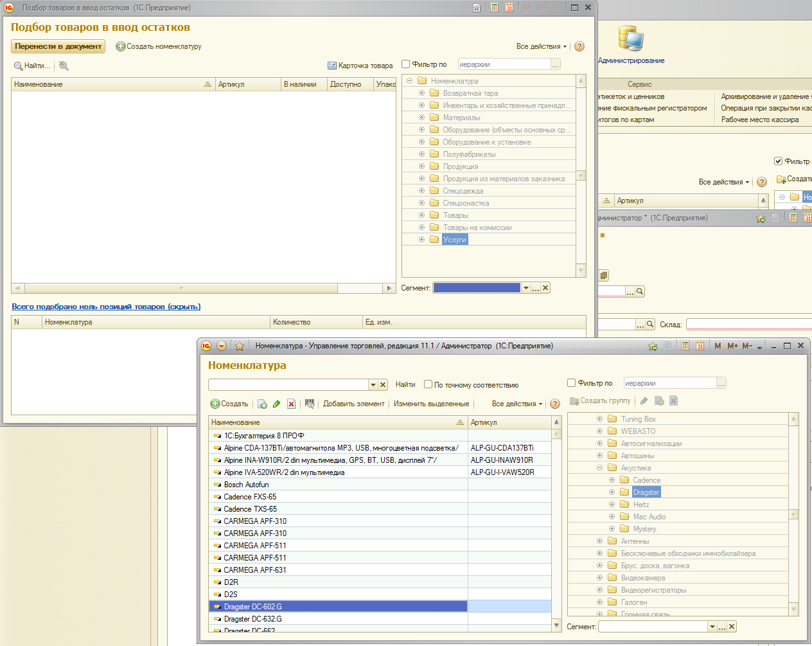This screenshot has width=812, height=646.
Task: Enable Фильтр по checkbox in Подбор товаров
Action: (406, 64)
